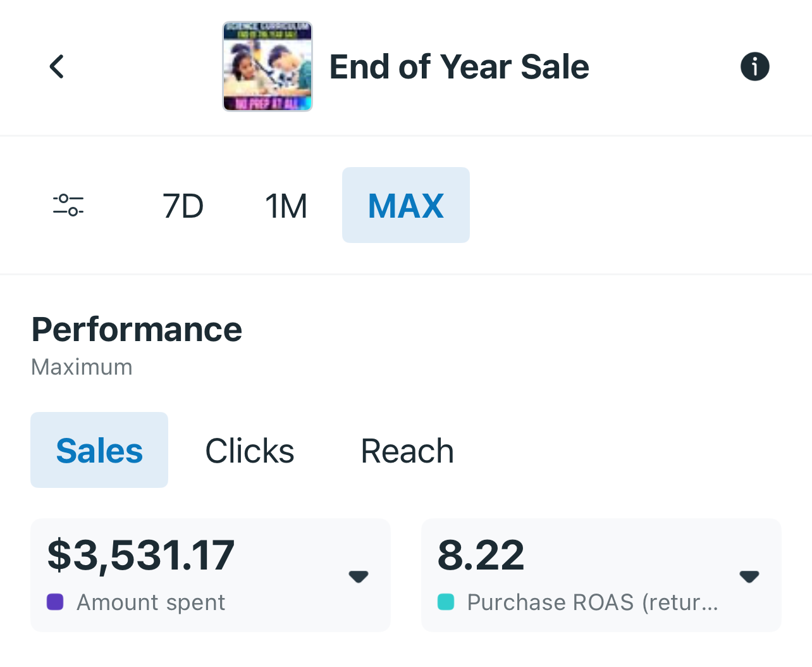
Task: Open the Clicks performance tab
Action: click(x=250, y=451)
